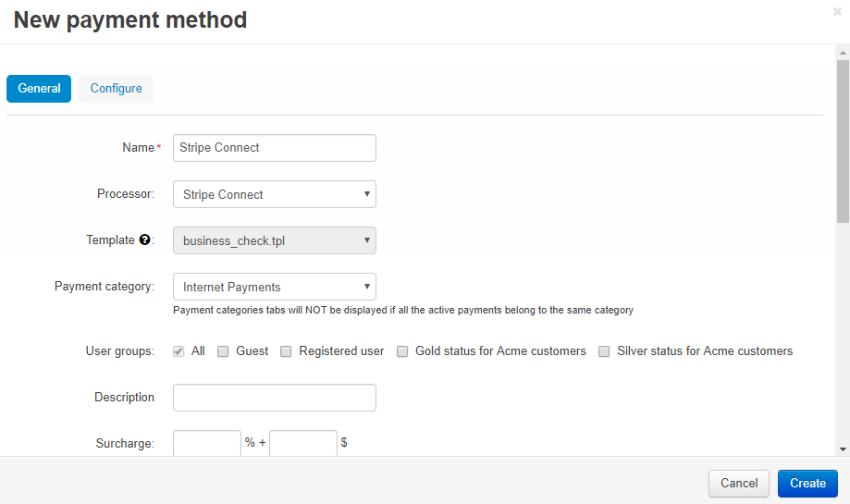
Task: Click the Template help question-mark icon
Action: click(x=144, y=240)
